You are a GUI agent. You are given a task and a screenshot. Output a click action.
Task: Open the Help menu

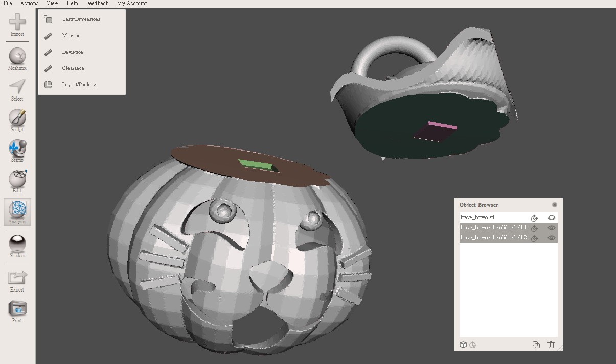coord(73,3)
